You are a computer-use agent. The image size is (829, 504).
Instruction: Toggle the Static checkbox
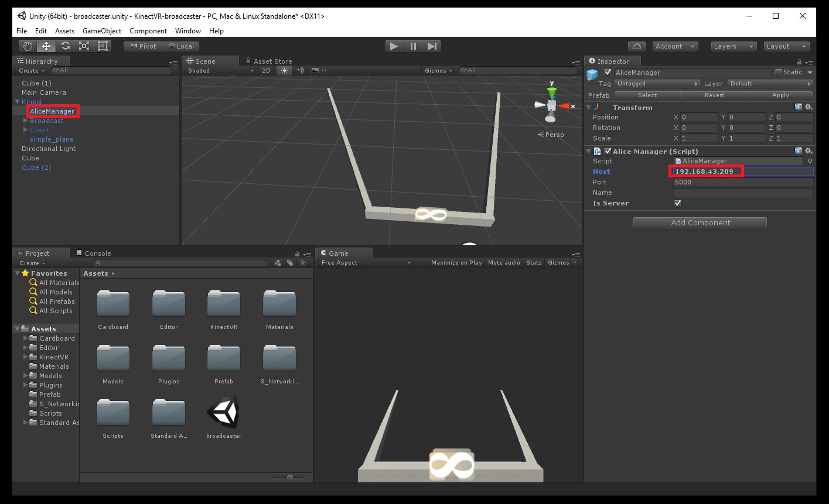[x=779, y=72]
